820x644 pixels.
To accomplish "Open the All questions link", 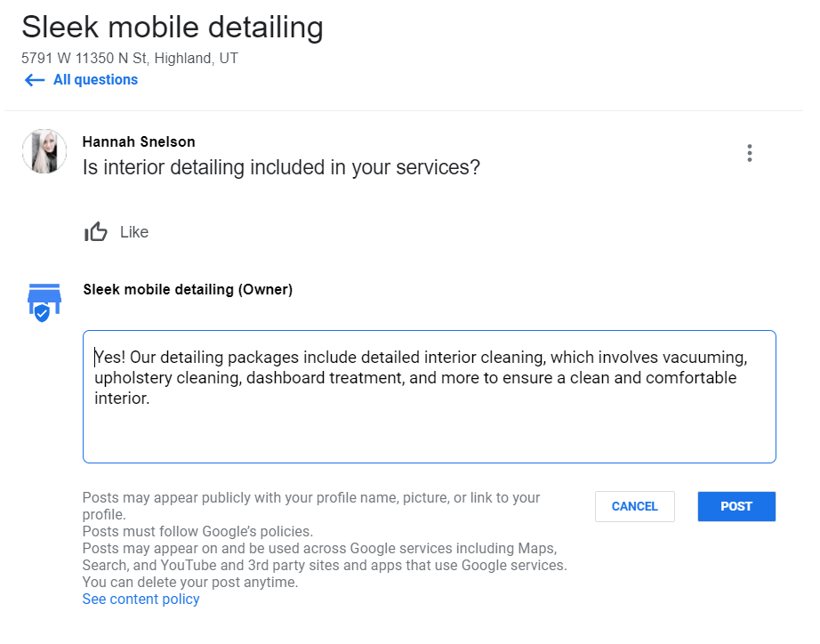I will click(96, 79).
